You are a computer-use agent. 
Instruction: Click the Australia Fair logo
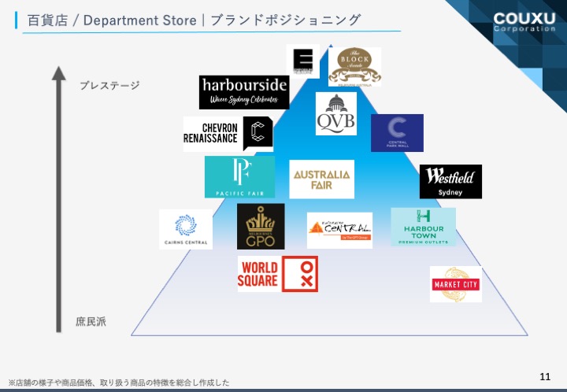point(322,179)
